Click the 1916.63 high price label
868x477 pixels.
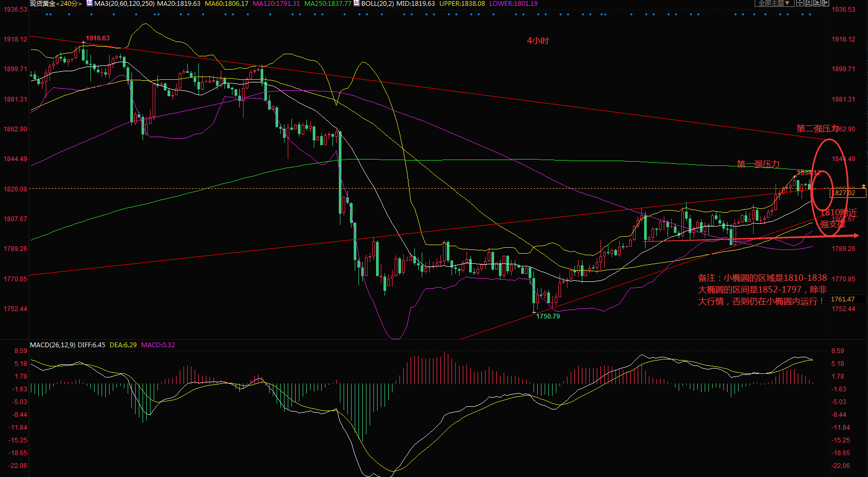pyautogui.click(x=98, y=38)
